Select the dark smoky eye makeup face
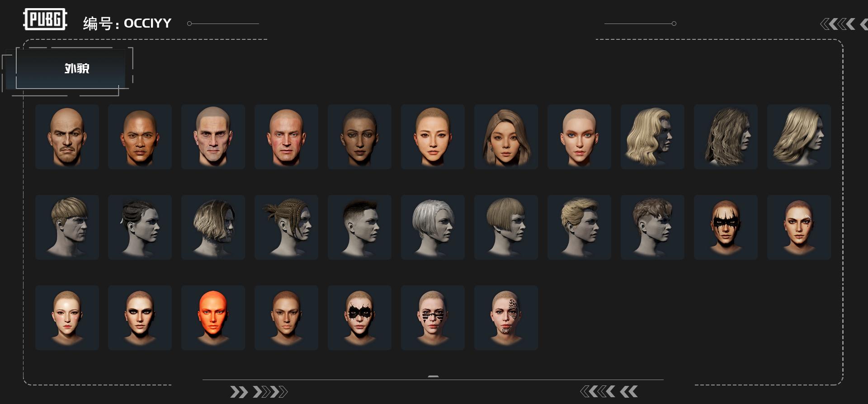 (140, 318)
